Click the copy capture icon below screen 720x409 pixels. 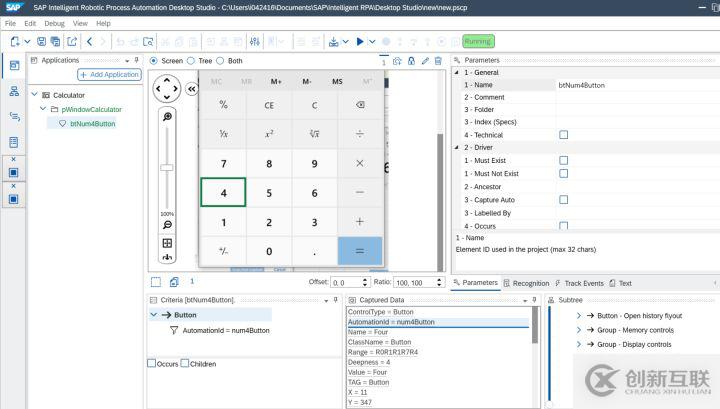(x=174, y=282)
